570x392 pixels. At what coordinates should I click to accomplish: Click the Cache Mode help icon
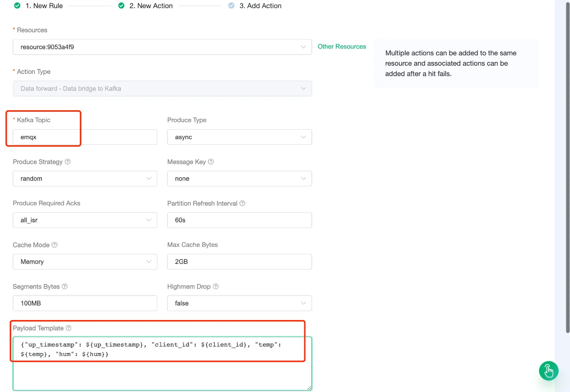pyautogui.click(x=55, y=245)
